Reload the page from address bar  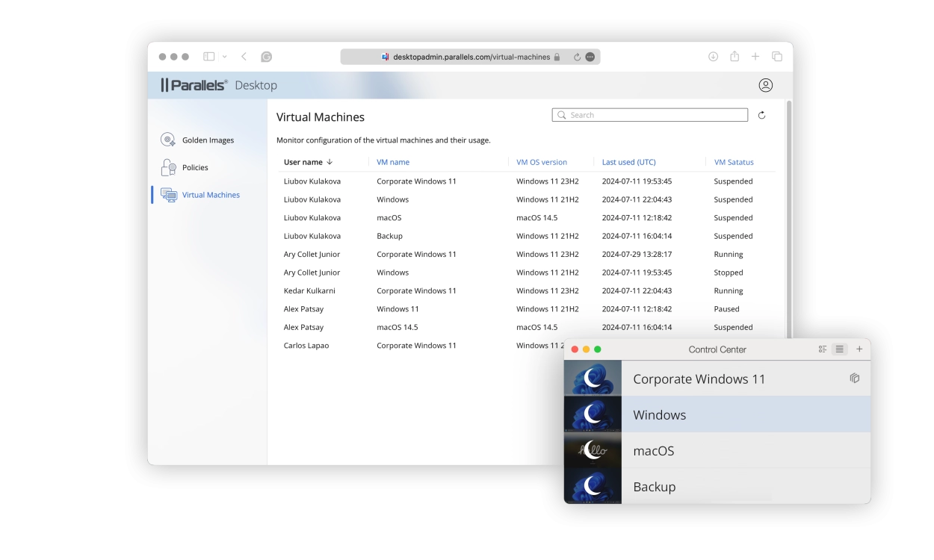pos(577,57)
